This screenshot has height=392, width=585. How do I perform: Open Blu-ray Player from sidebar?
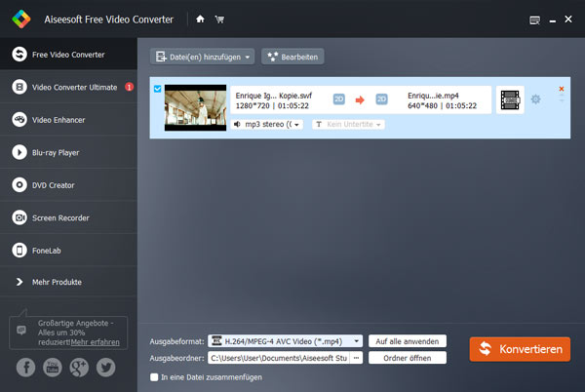coord(68,152)
